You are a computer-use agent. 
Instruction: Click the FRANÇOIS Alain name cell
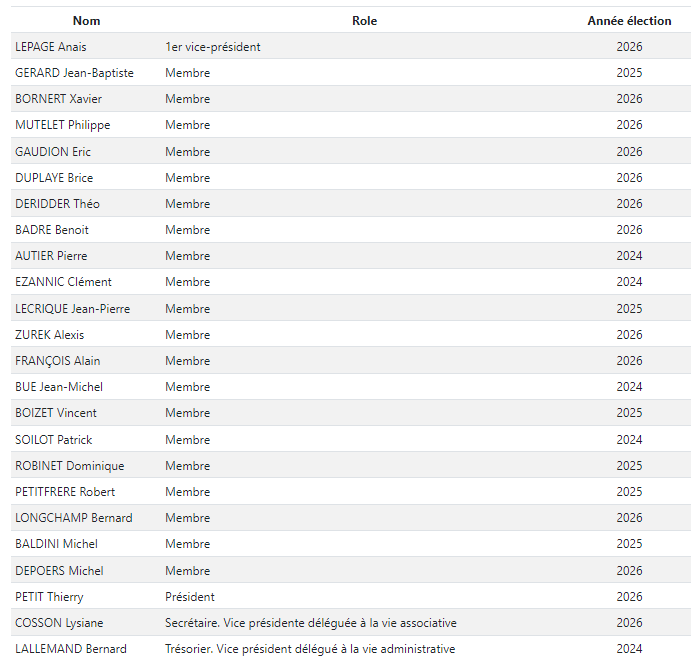point(57,361)
